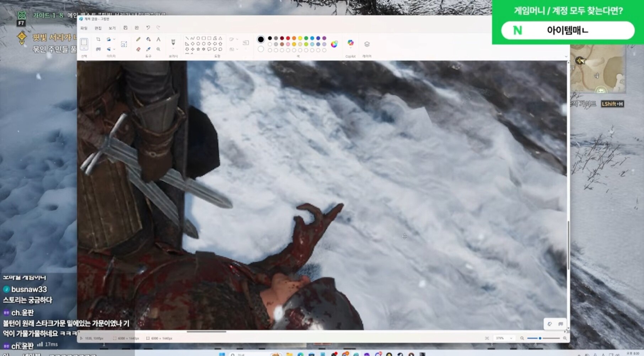Click the zoom slider in the status bar

coord(543,338)
